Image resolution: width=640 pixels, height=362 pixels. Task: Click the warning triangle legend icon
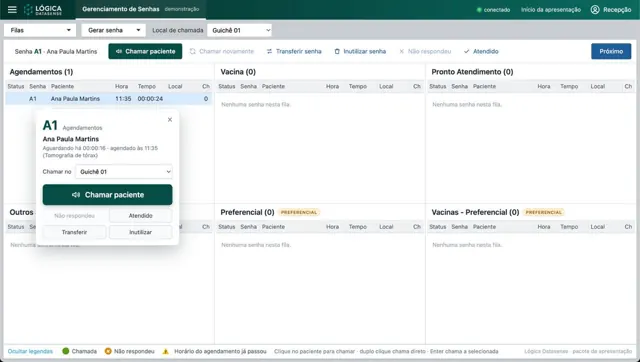[165, 351]
